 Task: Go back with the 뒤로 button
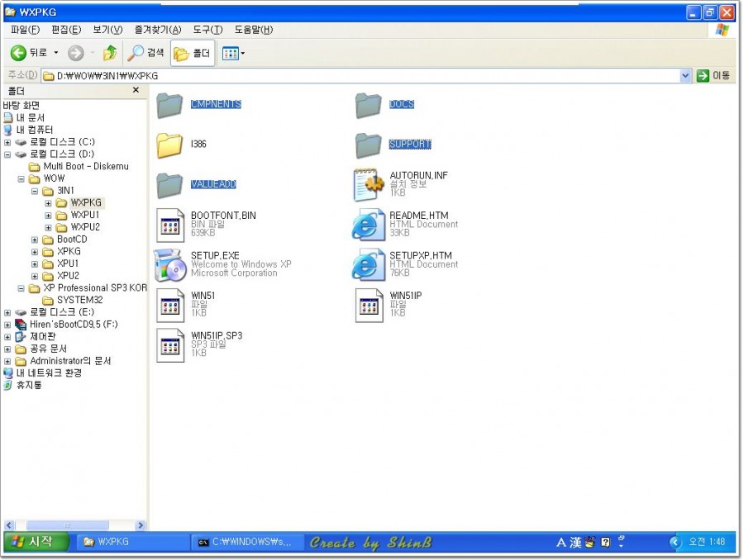click(x=28, y=53)
